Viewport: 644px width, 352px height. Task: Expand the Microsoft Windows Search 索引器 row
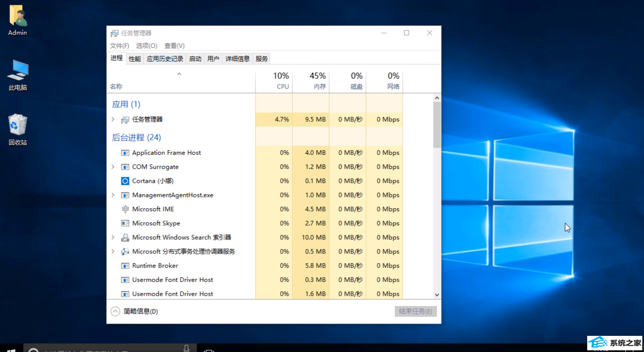[x=113, y=237]
